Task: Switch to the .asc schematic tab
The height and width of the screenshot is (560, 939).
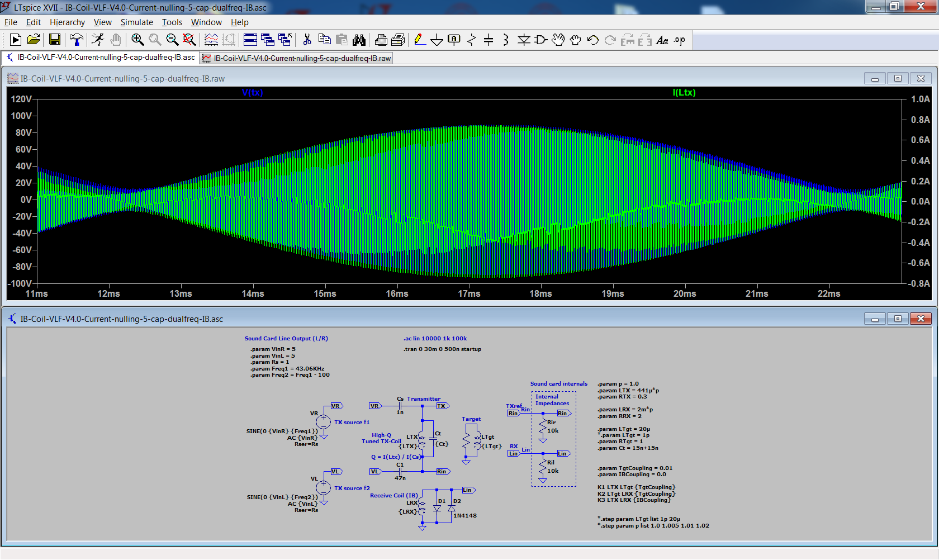Action: pos(101,58)
